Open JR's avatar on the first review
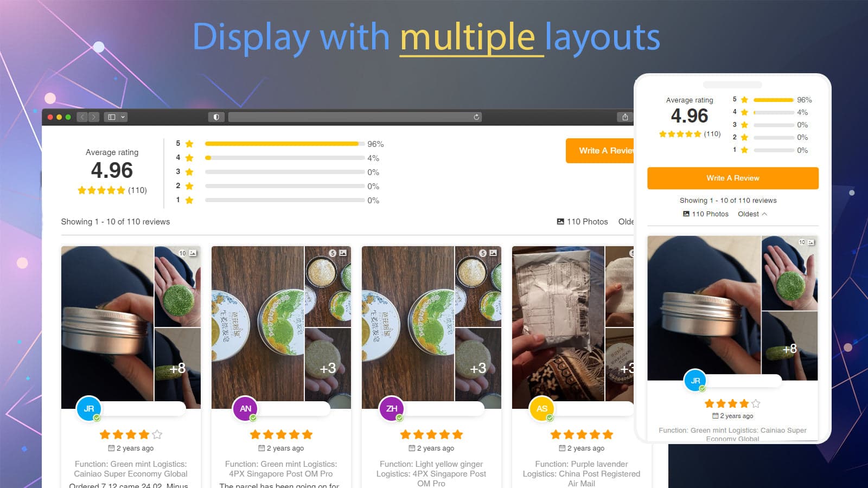 pos(88,408)
